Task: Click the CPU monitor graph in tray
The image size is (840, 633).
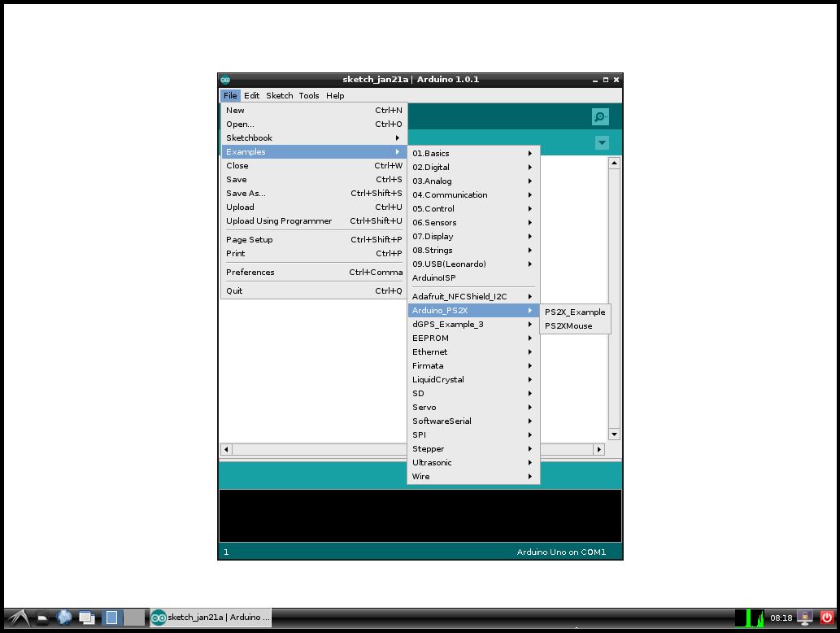Action: tap(749, 618)
